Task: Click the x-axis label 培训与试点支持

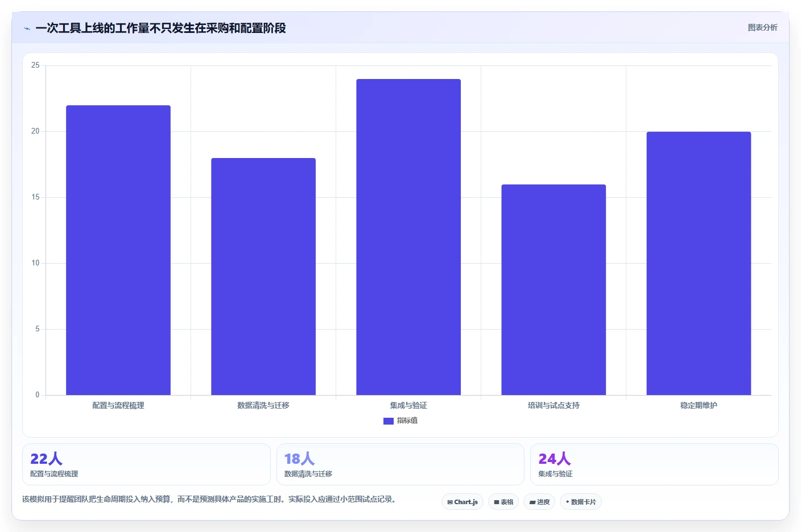Action: [x=554, y=405]
